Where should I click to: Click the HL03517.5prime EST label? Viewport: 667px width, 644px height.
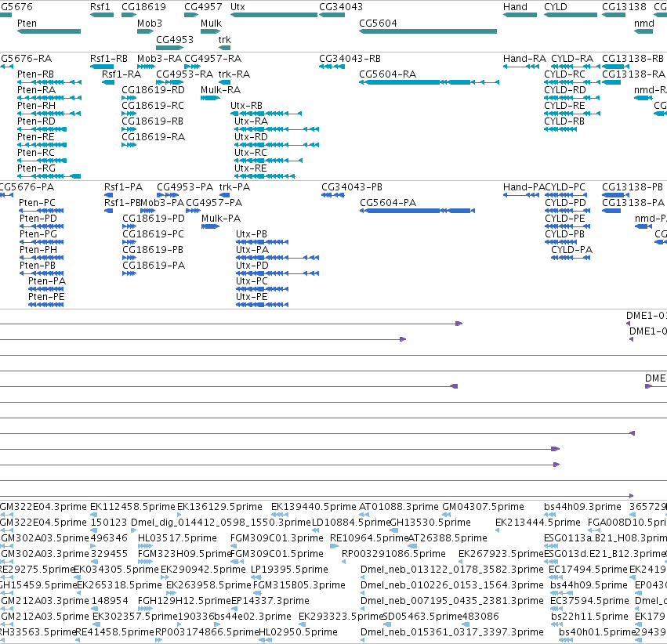[x=177, y=538]
